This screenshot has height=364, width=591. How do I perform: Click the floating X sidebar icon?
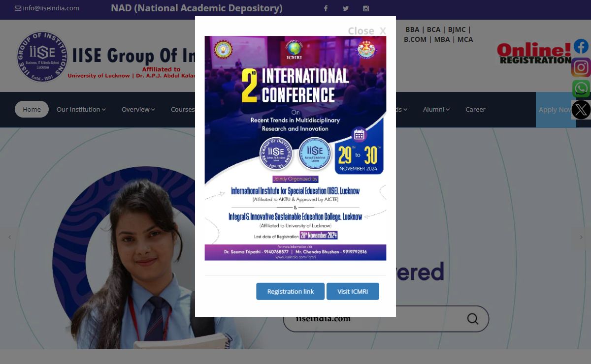(x=581, y=110)
